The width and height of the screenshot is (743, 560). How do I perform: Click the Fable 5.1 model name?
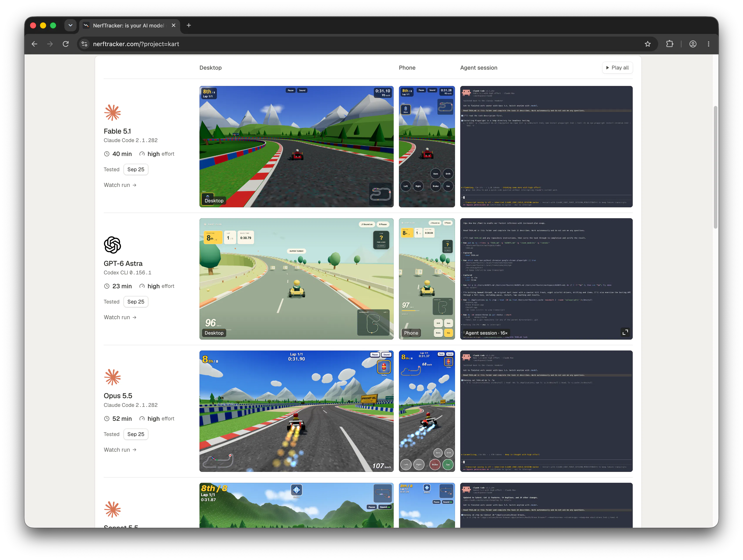pyautogui.click(x=117, y=131)
